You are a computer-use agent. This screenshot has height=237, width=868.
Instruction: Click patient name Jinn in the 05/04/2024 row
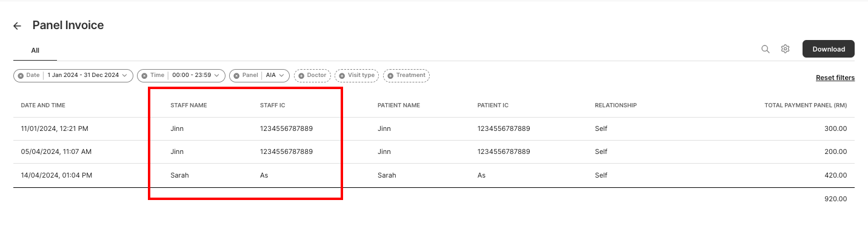384,152
